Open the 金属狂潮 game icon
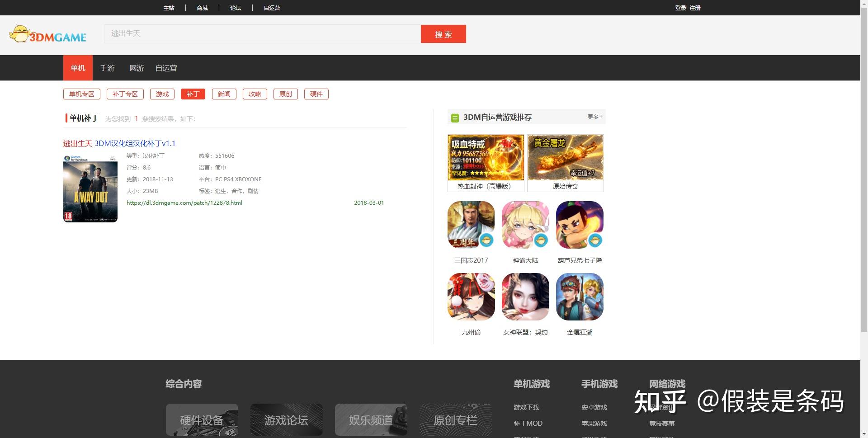 click(x=580, y=297)
